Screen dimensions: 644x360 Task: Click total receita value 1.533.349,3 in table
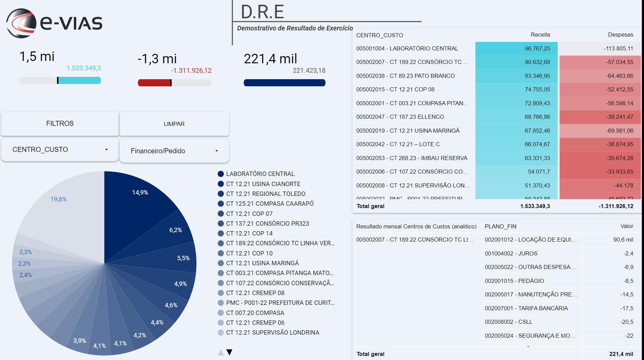[535, 206]
